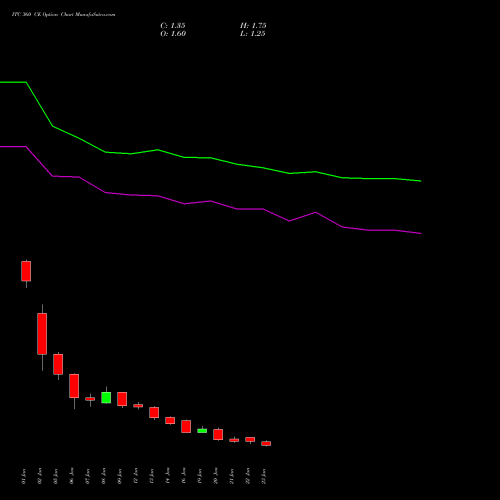The image size is (500, 500).
Task: Select the red candlestick above 06 Jan
Action: (x=74, y=386)
